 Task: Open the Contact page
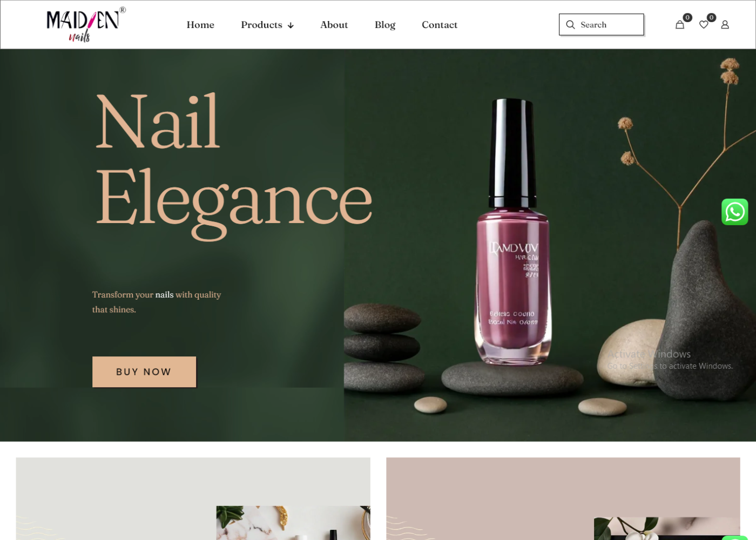(x=440, y=25)
